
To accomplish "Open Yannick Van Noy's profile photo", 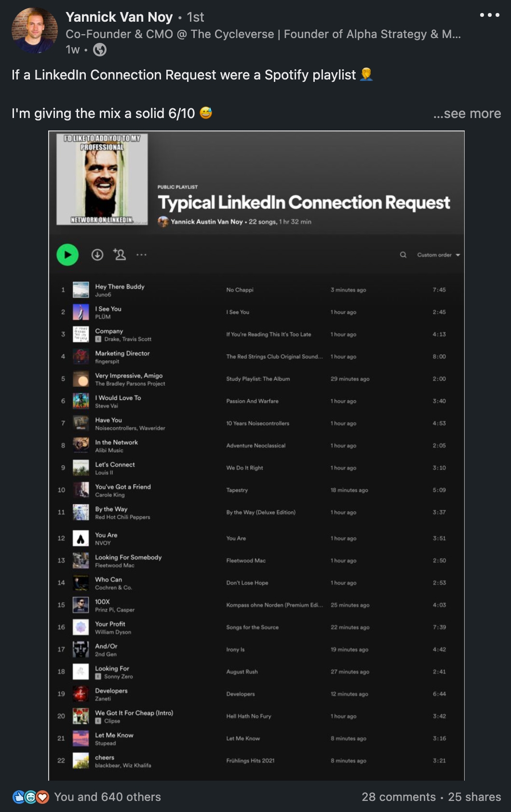I will coord(34,30).
